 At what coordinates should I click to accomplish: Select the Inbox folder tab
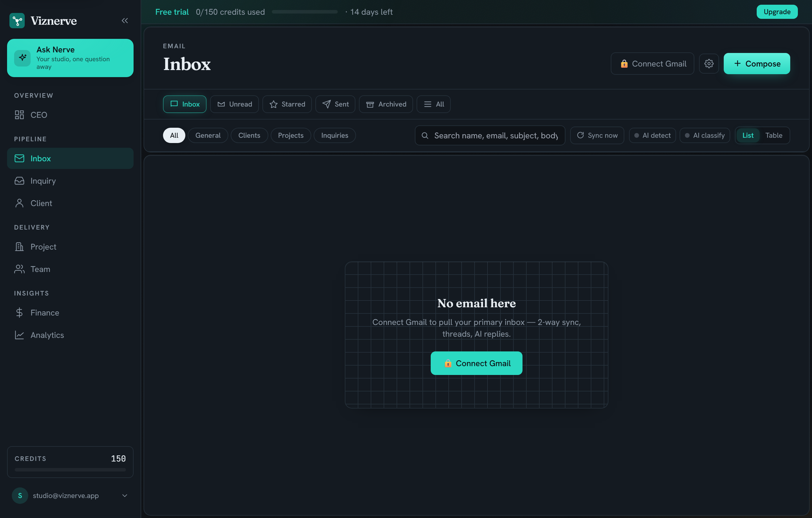[185, 104]
